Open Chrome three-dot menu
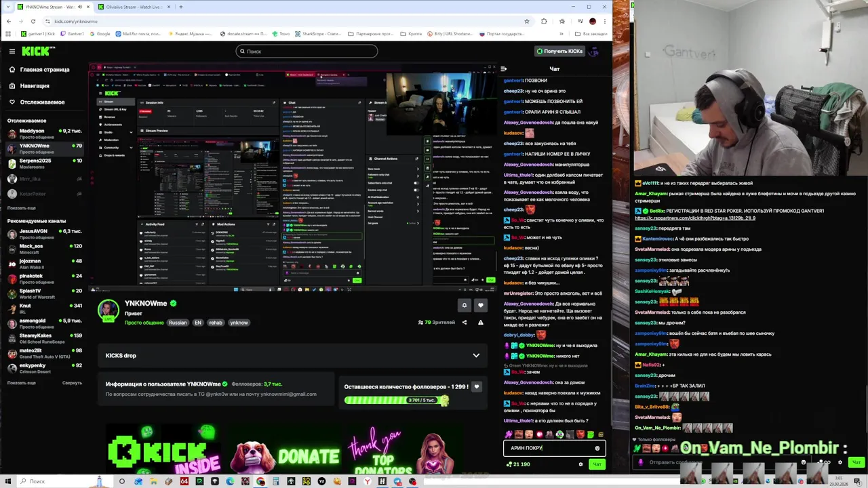The width and height of the screenshot is (868, 488). pyautogui.click(x=604, y=21)
